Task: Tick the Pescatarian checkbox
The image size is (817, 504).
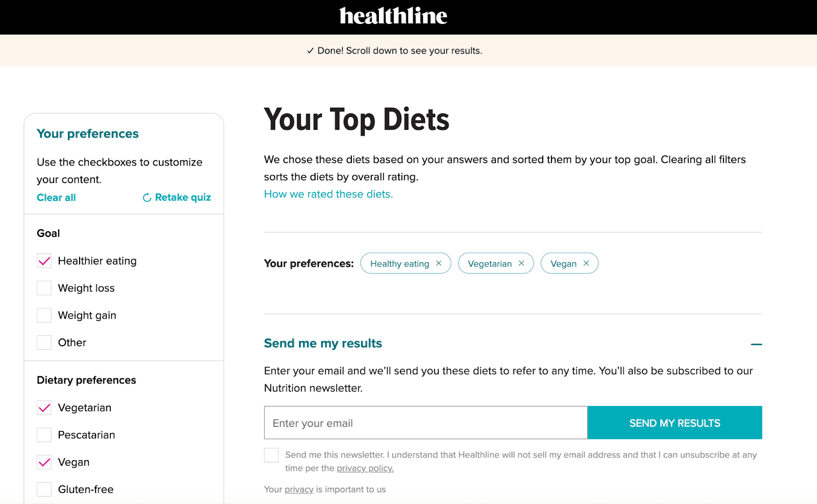Action: 44,435
